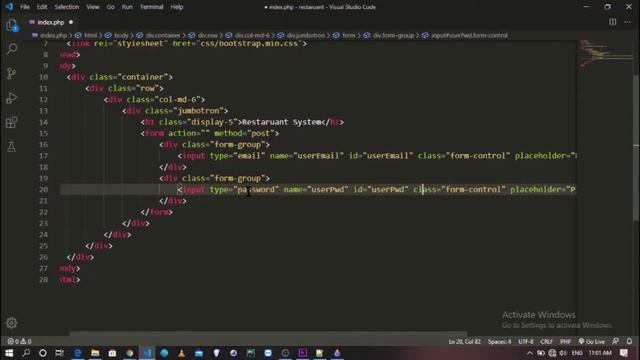This screenshot has height=360, width=640.
Task: Click Ln 20, Col 82 in status bar
Action: [464, 342]
